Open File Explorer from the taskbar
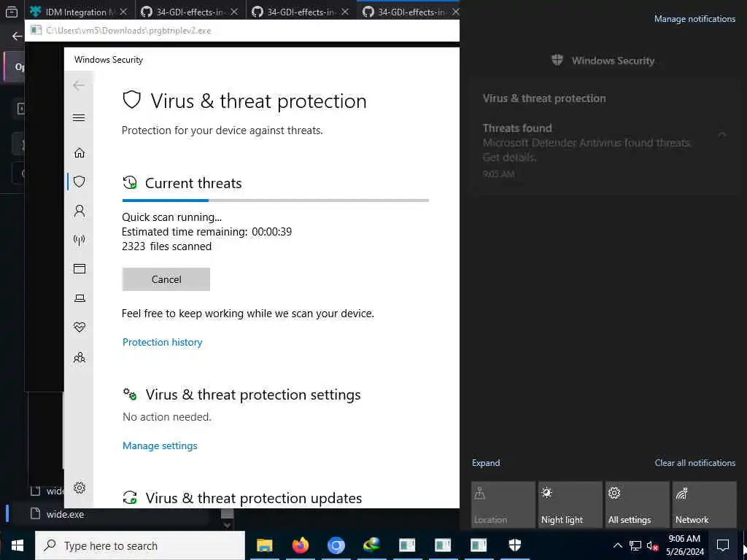This screenshot has width=747, height=560. click(x=264, y=545)
